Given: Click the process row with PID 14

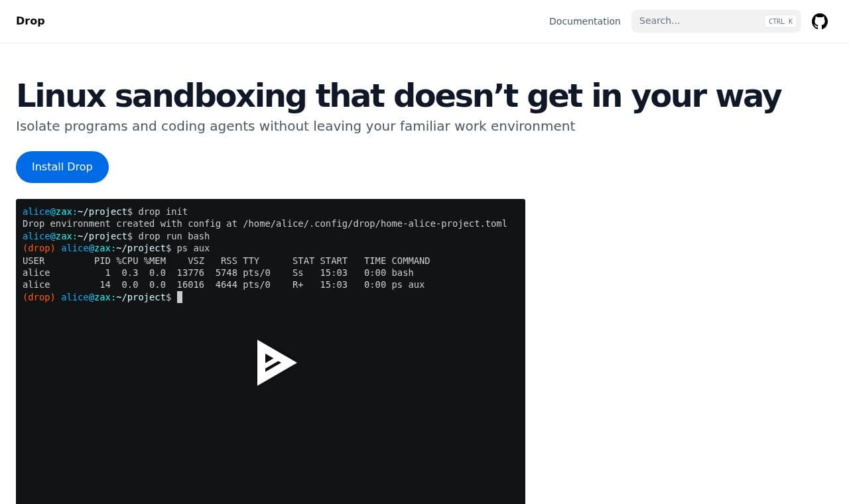Looking at the screenshot, I should pos(224,284).
